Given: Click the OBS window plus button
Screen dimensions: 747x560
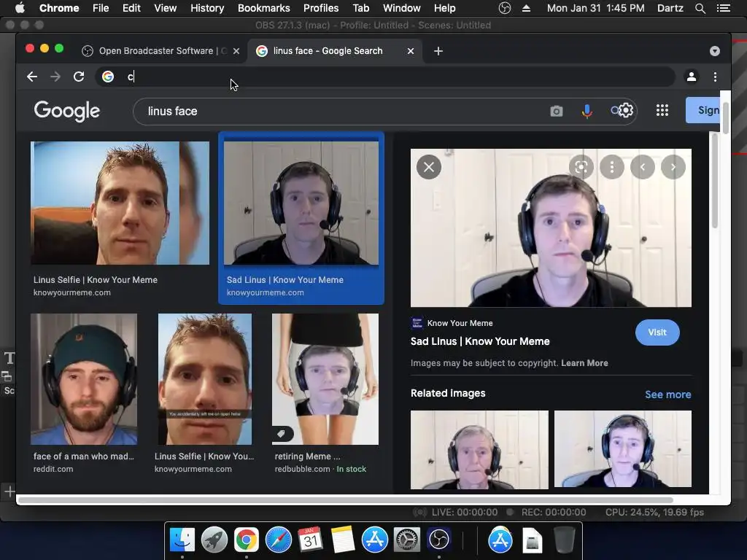Looking at the screenshot, I should (x=9, y=491).
